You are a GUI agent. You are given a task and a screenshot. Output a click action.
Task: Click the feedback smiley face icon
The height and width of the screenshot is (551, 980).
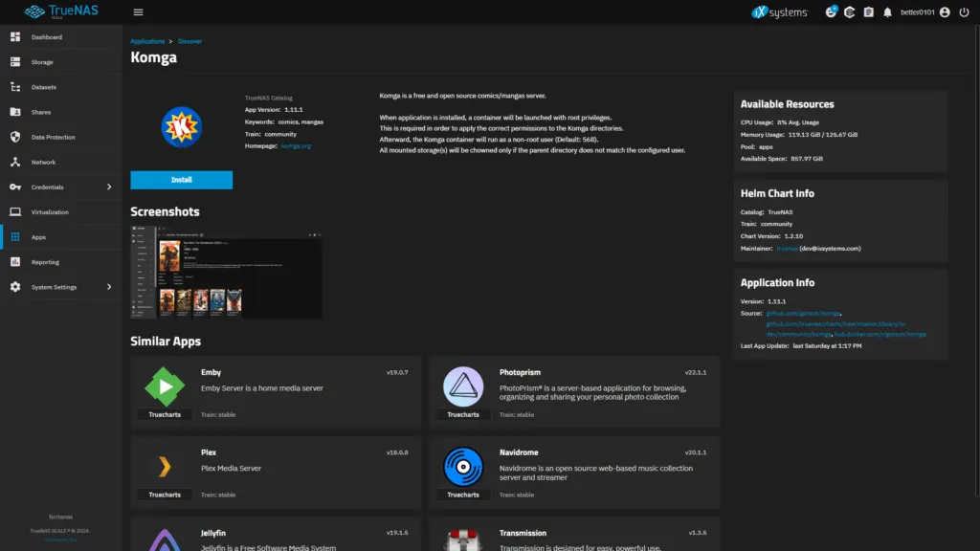click(831, 12)
